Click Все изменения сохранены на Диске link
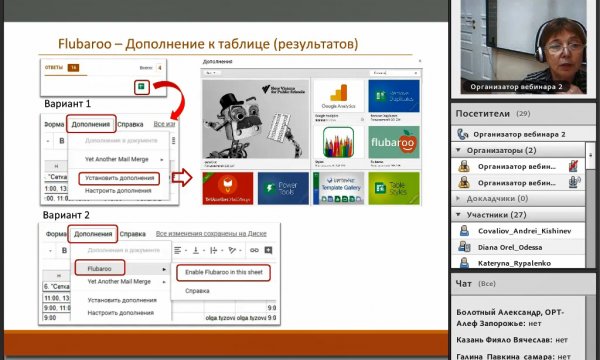 click(x=211, y=233)
